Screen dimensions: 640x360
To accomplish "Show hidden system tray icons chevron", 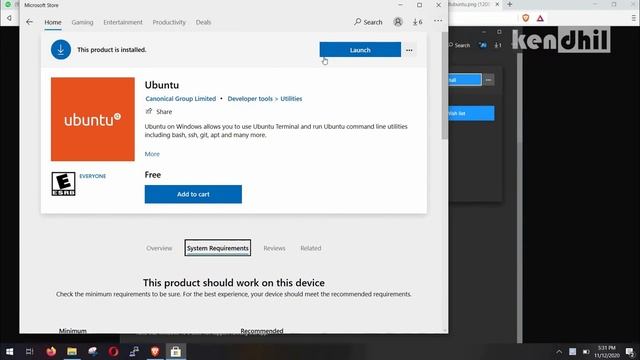I will pos(559,352).
